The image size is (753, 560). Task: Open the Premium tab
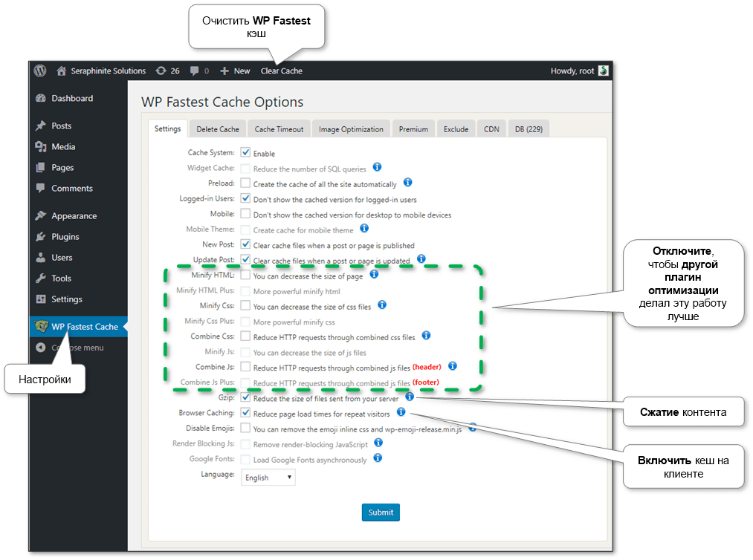[413, 129]
